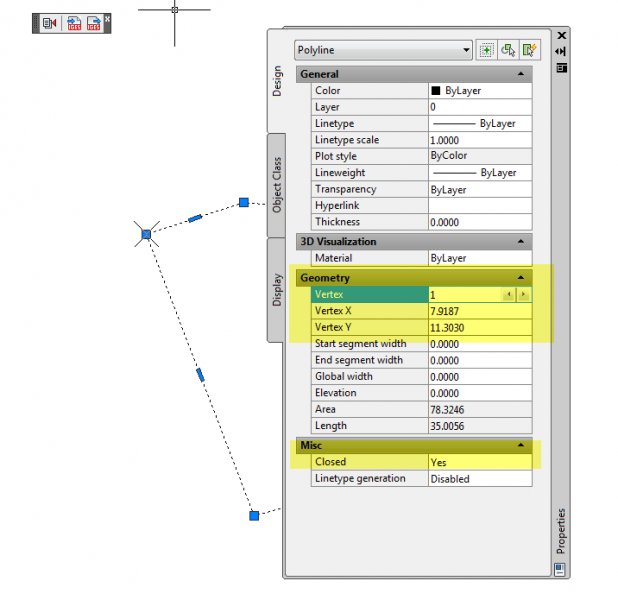Edit the End segment width value
Viewport: 618px width, 600px height.
pos(480,360)
